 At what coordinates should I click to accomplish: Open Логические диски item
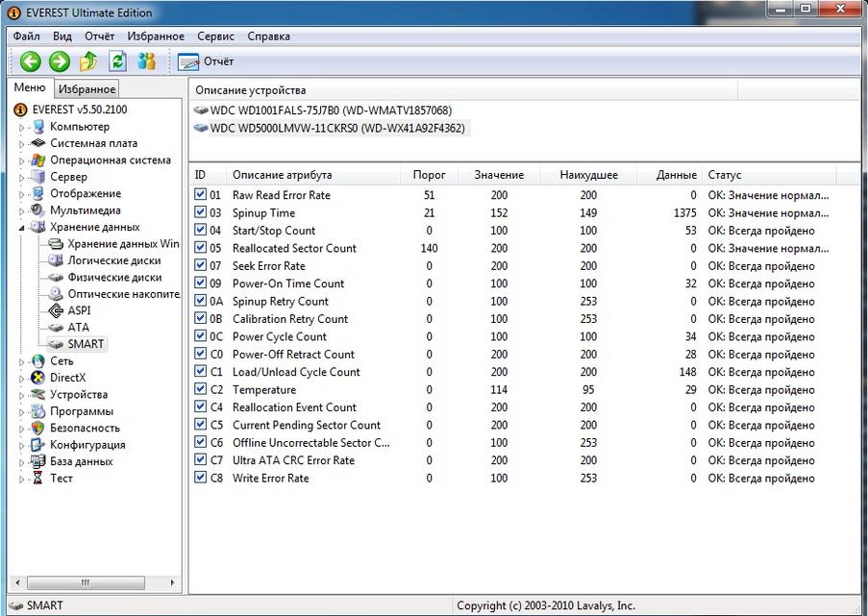[105, 260]
